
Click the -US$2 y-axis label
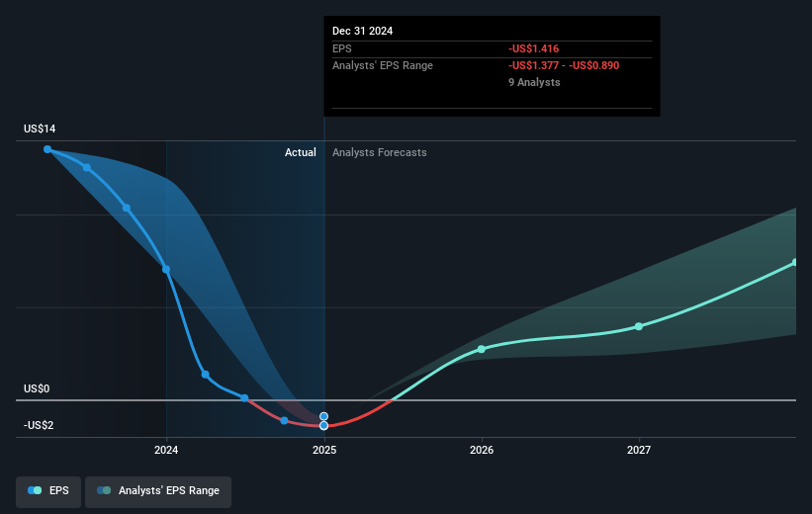(39, 425)
